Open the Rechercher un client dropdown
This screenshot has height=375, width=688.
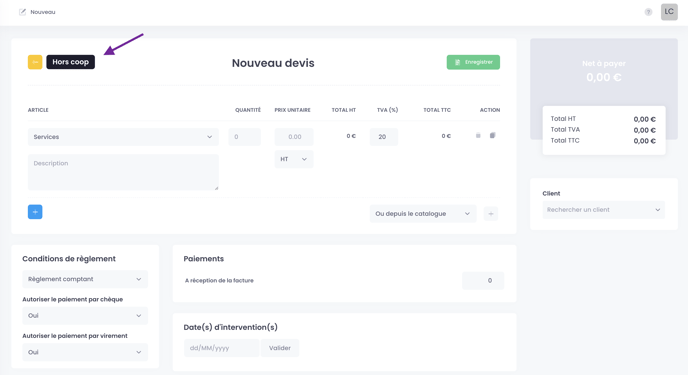[603, 210]
